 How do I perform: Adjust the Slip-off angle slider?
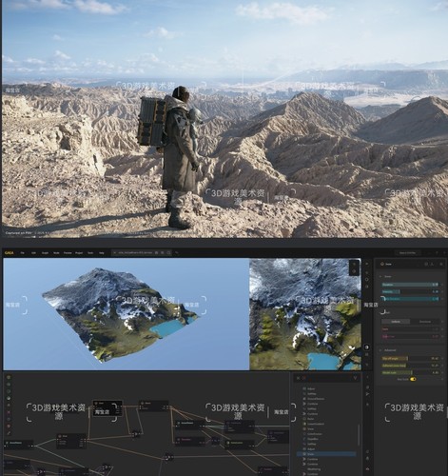click(x=410, y=358)
